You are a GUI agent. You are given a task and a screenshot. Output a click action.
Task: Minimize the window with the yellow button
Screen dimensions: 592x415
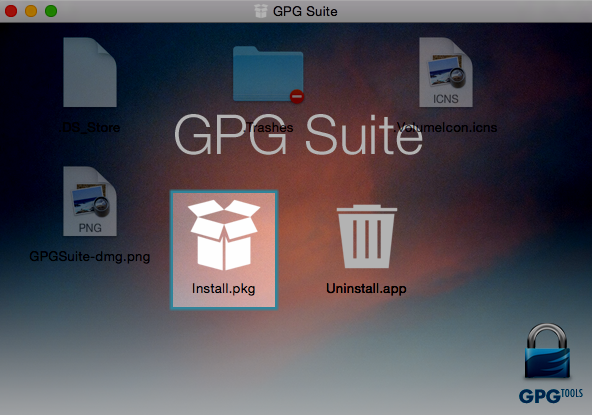pos(31,11)
